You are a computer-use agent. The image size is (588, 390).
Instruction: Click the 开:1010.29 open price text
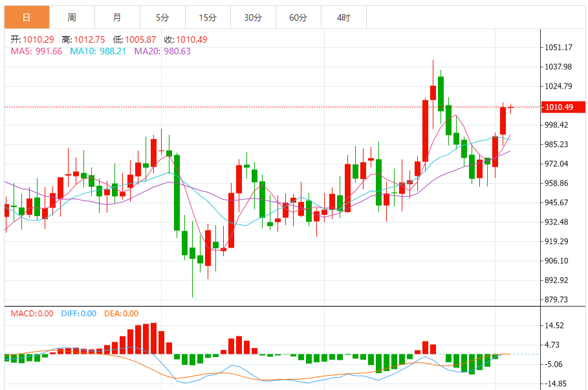pyautogui.click(x=32, y=39)
